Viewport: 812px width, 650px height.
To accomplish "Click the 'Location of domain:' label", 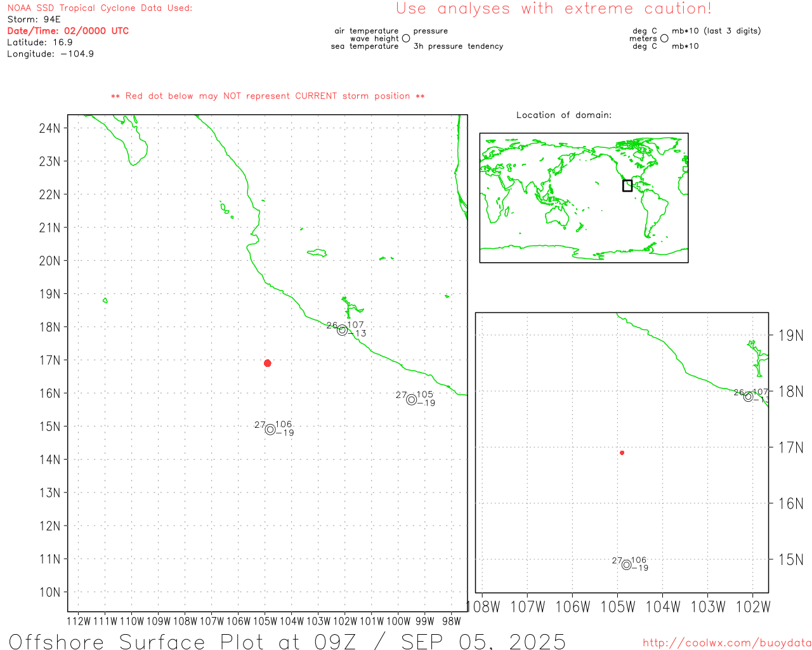I will tap(564, 115).
